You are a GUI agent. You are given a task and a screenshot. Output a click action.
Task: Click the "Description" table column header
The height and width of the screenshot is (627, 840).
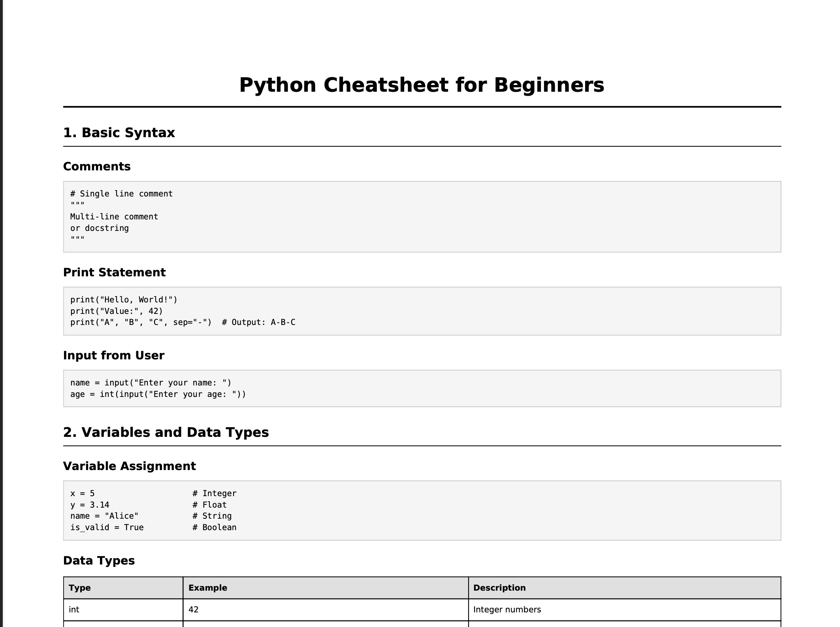click(625, 588)
